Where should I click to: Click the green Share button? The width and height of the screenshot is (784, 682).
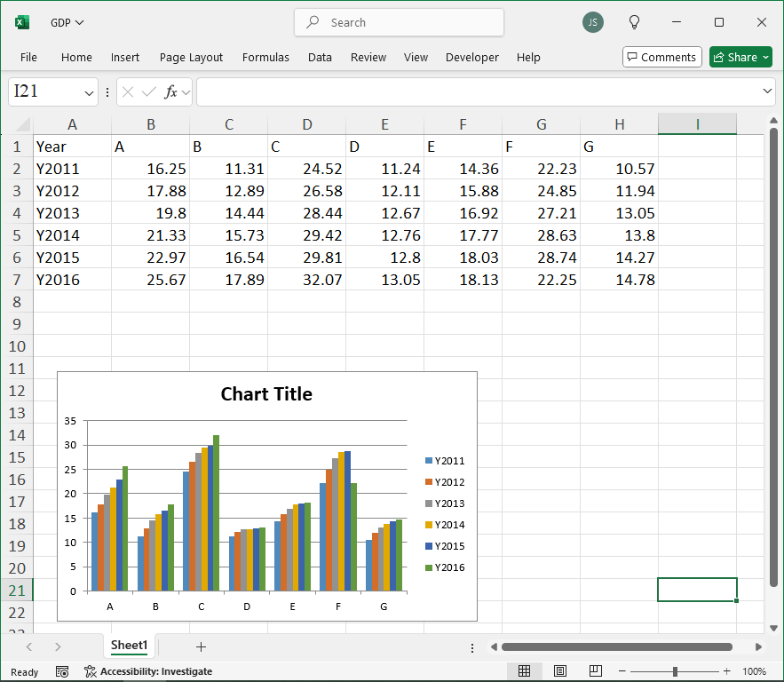coord(740,56)
